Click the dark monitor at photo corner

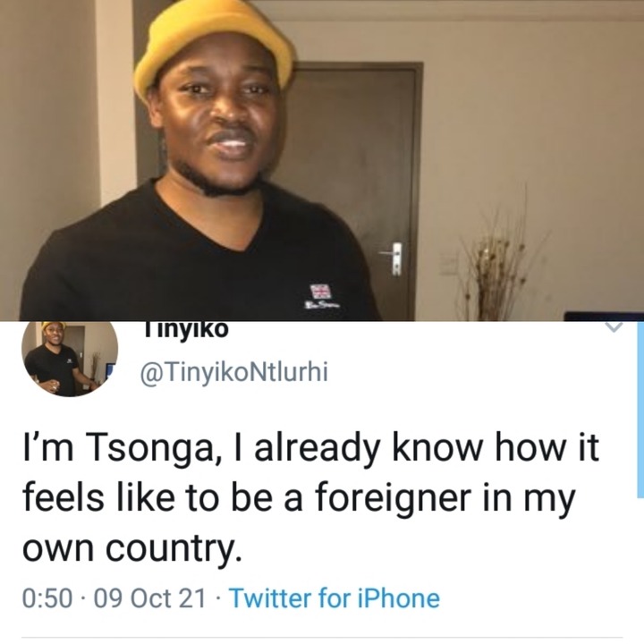pos(604,317)
